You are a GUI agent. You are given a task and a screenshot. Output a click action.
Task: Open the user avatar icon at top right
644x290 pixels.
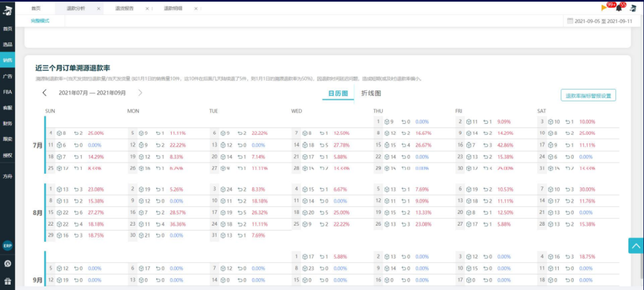(633, 8)
